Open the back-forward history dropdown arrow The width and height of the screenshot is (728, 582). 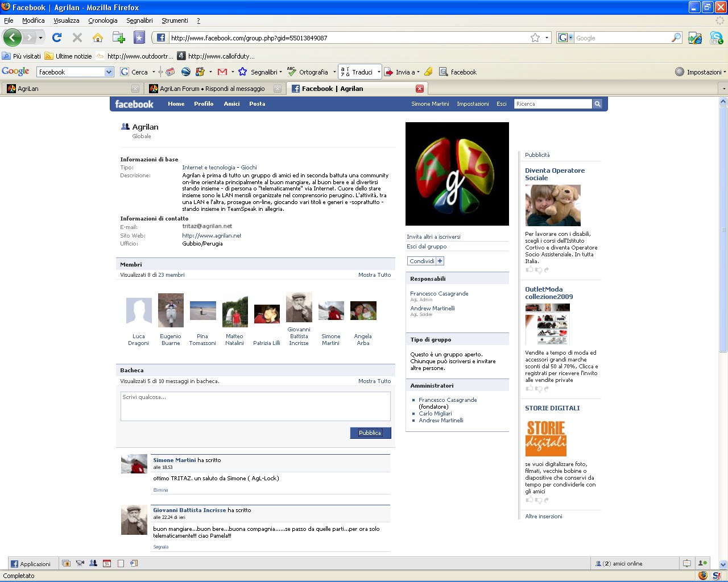click(x=40, y=38)
